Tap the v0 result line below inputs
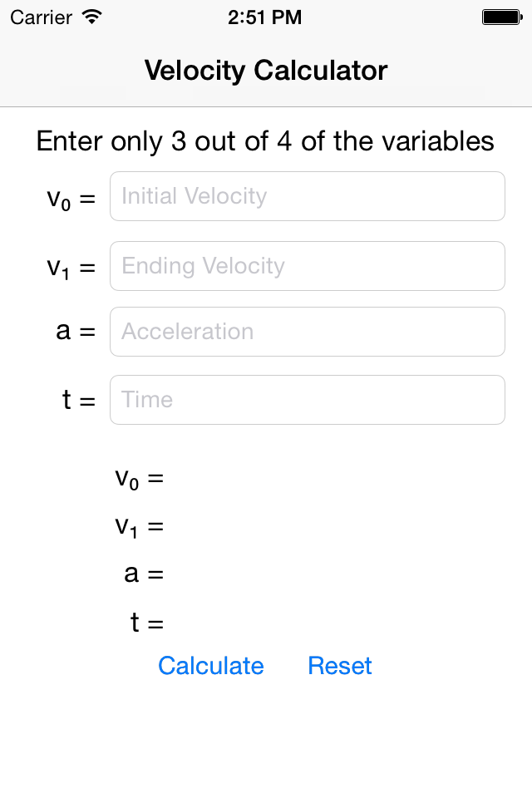Screen dimensions: 532x798 click(x=139, y=479)
